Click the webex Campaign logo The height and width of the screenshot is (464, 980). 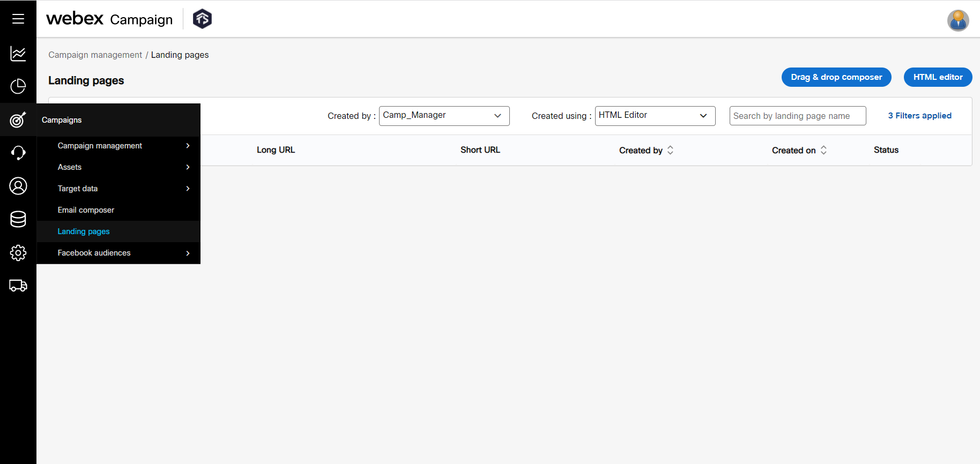pyautogui.click(x=109, y=19)
